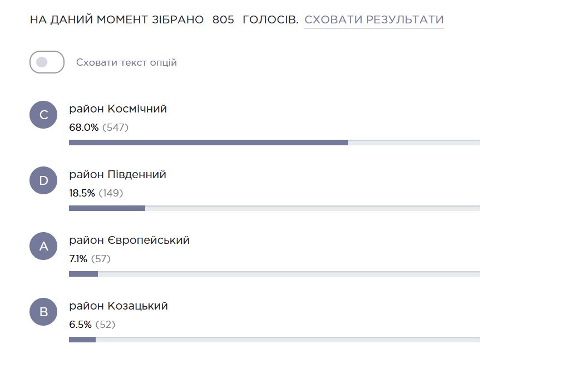Click the 68.0% (547) result text
588x373 pixels.
pyautogui.click(x=98, y=127)
